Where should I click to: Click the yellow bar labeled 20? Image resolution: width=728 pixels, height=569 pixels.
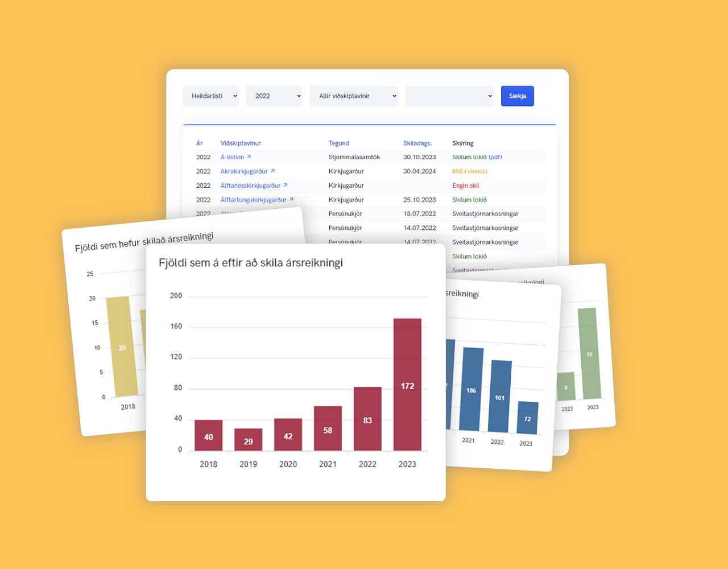click(x=122, y=347)
